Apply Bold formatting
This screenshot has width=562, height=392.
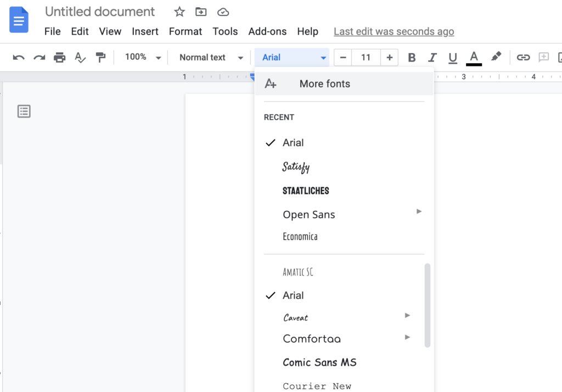coord(412,57)
